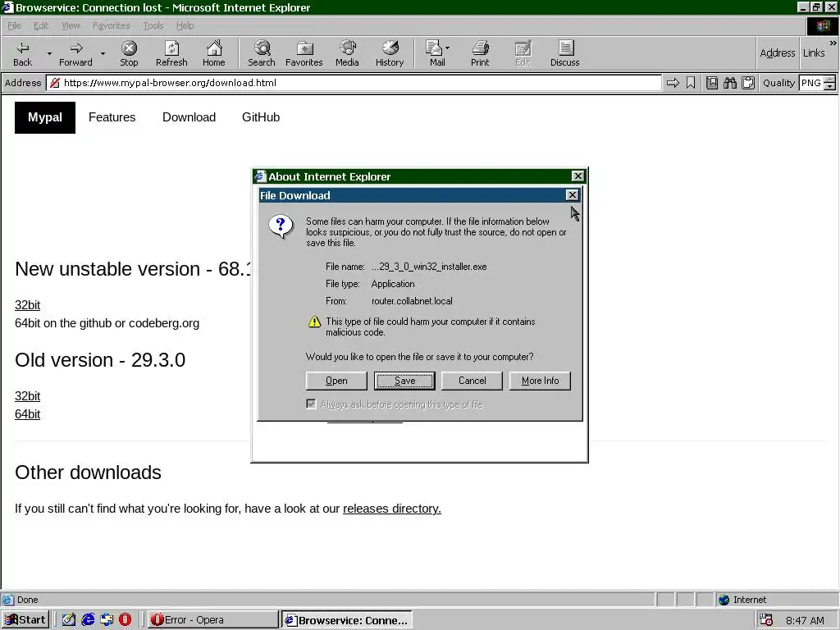Click the Address band label beside Links
Screen dimensions: 840x630
[x=778, y=52]
